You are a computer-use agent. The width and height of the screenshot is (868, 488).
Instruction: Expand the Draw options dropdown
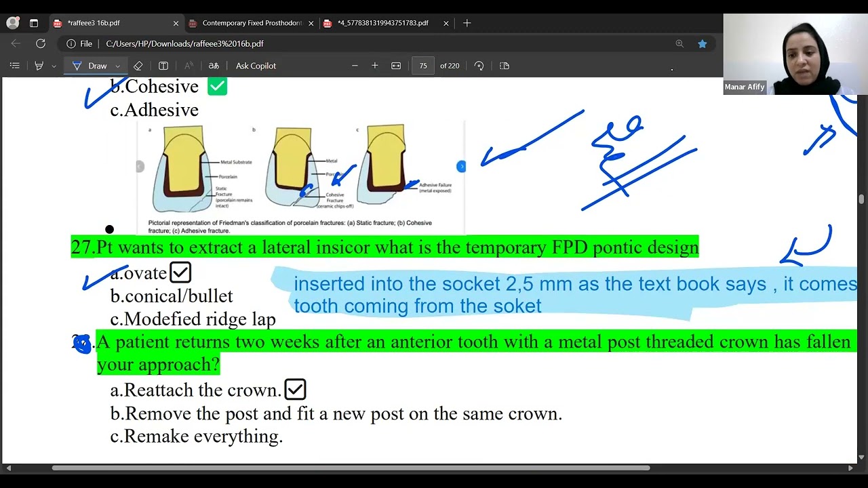point(117,66)
